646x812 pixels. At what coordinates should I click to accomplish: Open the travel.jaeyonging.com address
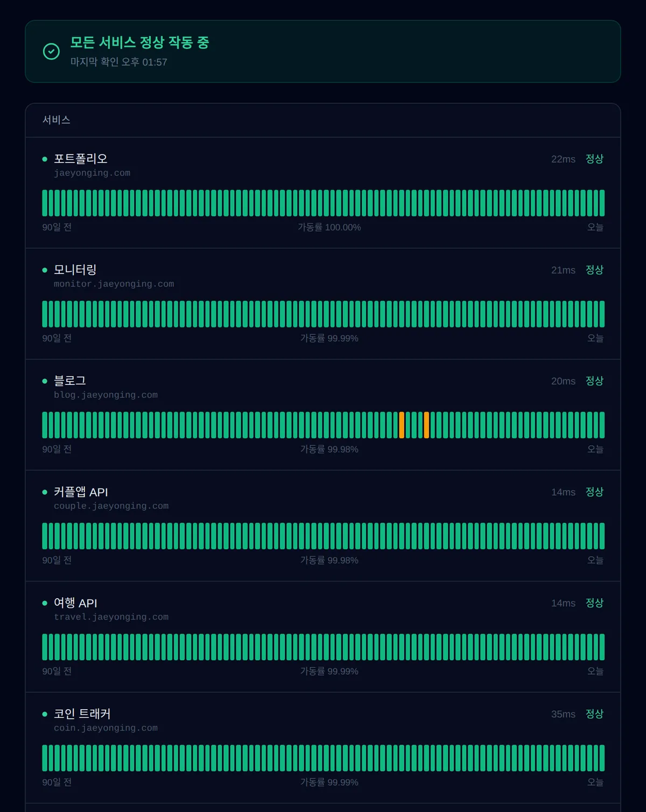coord(111,617)
